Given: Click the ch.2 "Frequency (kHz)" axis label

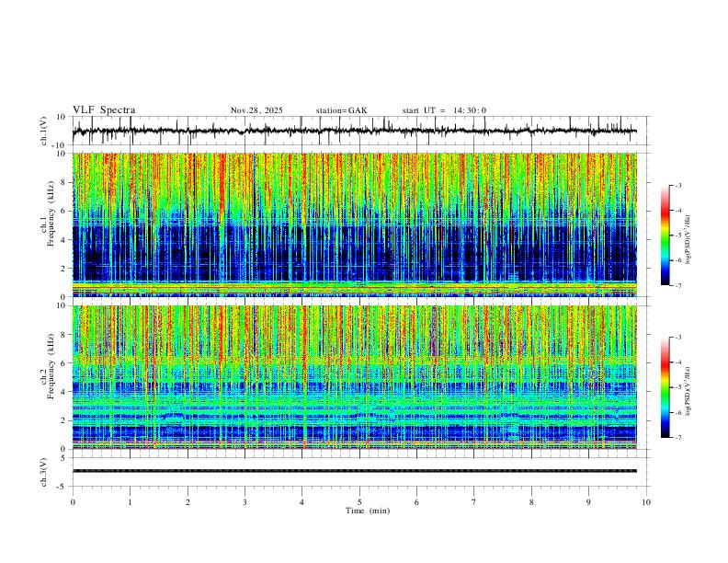Looking at the screenshot, I should click(51, 366).
